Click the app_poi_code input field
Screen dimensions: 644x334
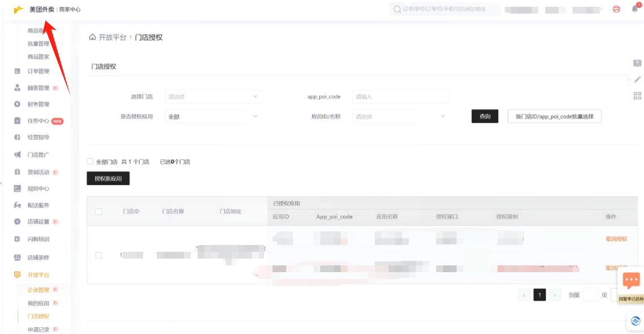point(400,96)
